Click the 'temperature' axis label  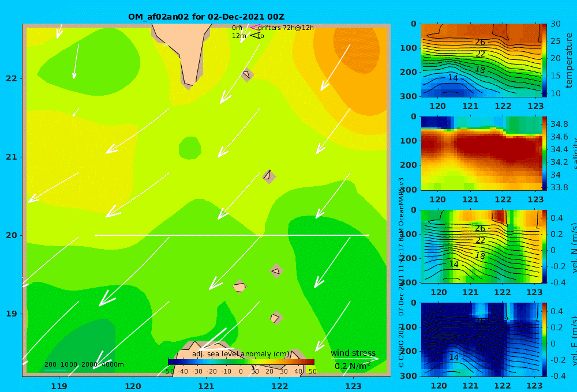569,61
